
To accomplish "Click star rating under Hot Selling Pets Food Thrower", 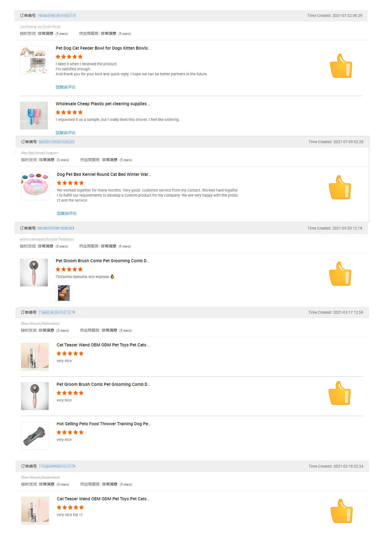I will (70, 432).
